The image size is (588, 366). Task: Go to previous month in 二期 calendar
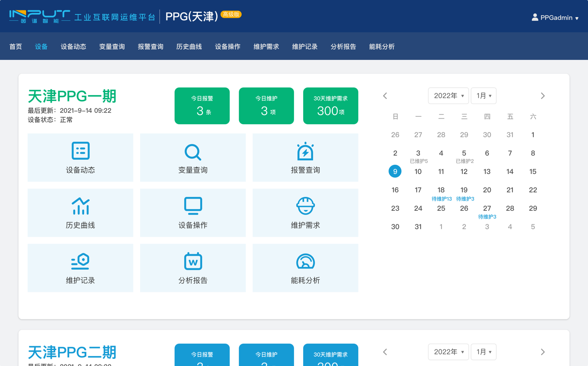coord(385,352)
